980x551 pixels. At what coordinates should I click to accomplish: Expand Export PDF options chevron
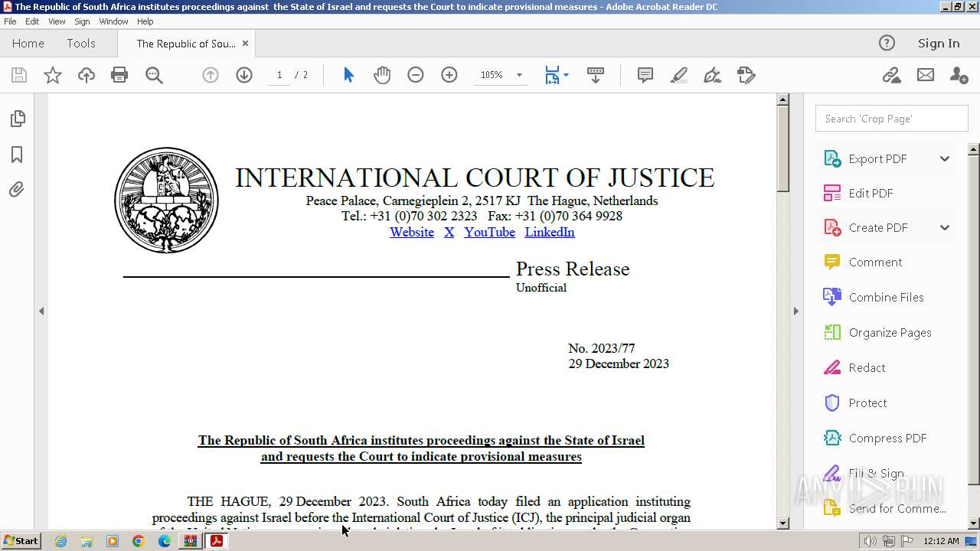[945, 159]
